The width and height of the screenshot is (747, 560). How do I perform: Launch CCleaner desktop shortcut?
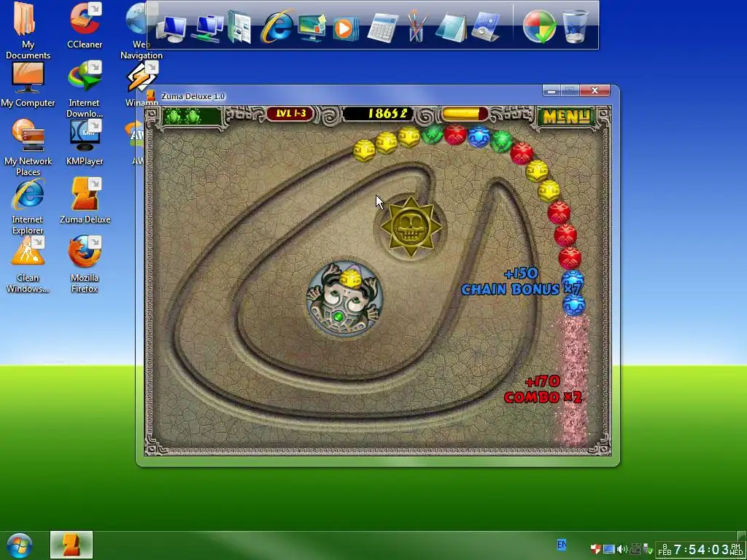click(x=85, y=26)
